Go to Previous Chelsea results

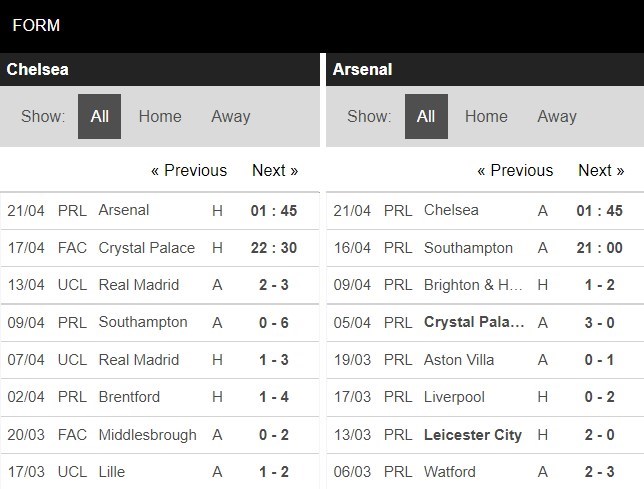(189, 170)
